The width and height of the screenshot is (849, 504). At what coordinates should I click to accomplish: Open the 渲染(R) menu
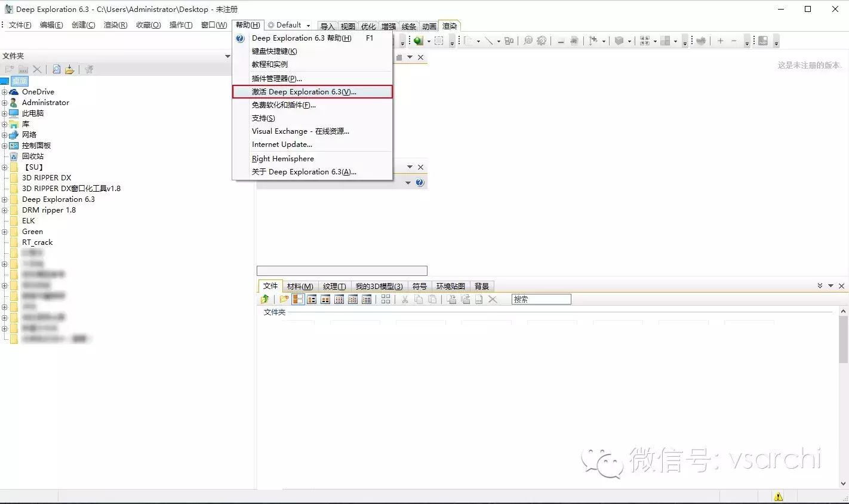tap(115, 25)
